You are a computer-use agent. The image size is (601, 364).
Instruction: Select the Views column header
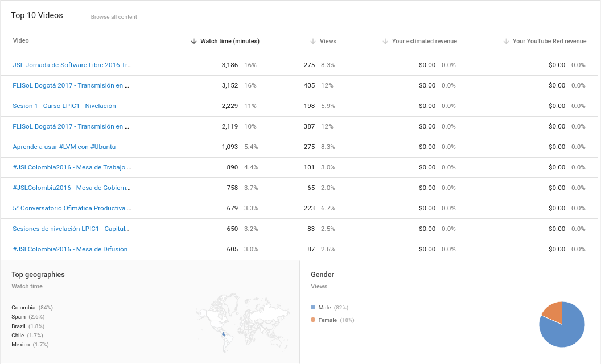point(328,41)
